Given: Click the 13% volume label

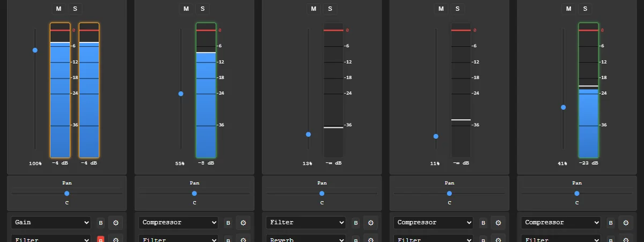Looking at the screenshot, I should tap(307, 163).
